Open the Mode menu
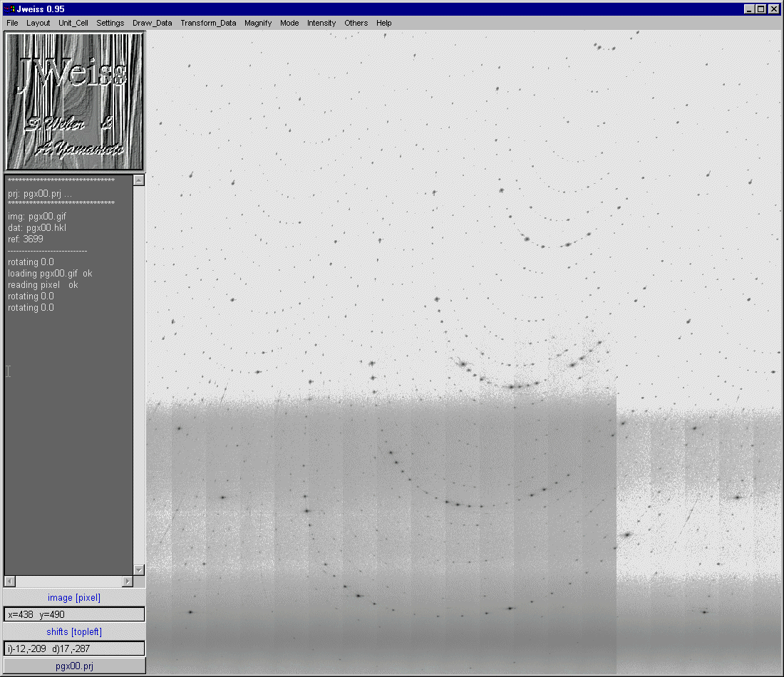The image size is (784, 677). coord(289,23)
